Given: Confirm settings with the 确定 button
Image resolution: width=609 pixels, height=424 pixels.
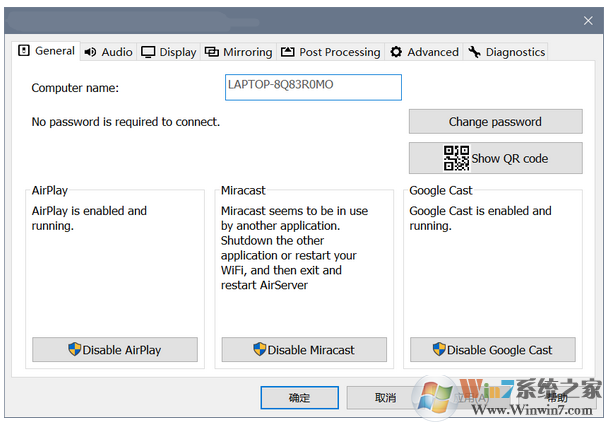Looking at the screenshot, I should (x=299, y=398).
